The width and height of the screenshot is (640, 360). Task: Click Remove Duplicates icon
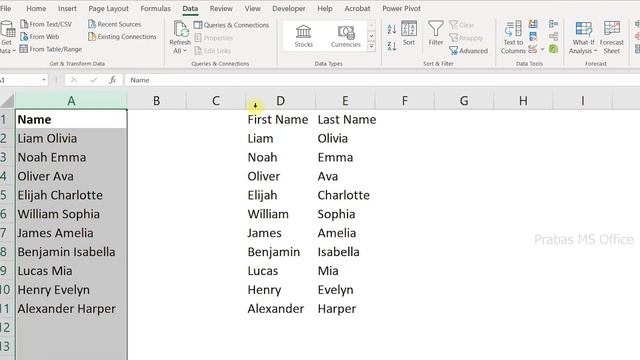[533, 37]
